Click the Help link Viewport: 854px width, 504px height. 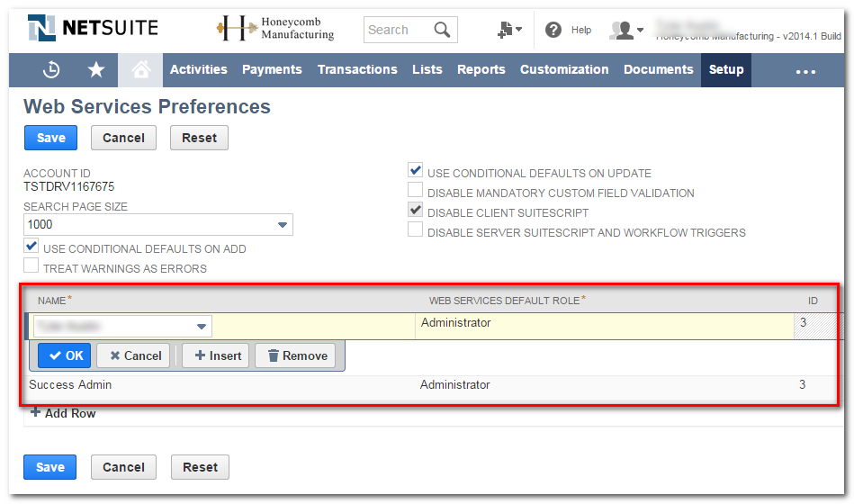point(581,30)
